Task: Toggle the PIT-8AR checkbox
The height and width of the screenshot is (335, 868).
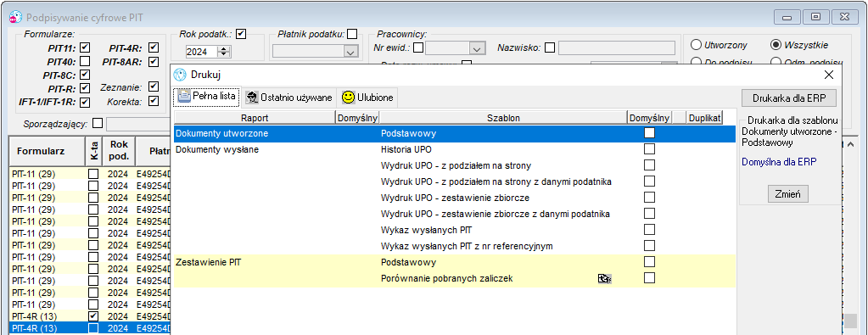Action: coord(154,61)
